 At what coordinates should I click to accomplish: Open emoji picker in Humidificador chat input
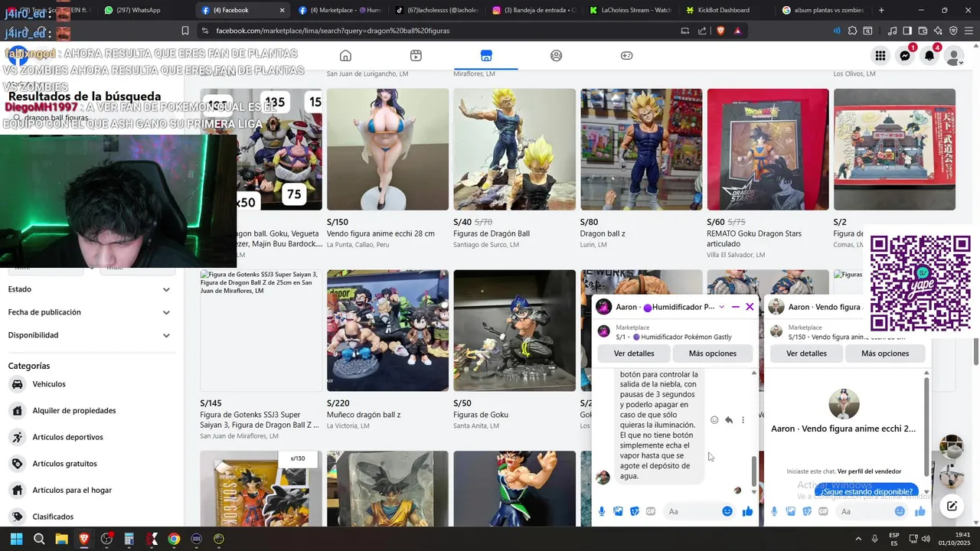click(x=727, y=511)
